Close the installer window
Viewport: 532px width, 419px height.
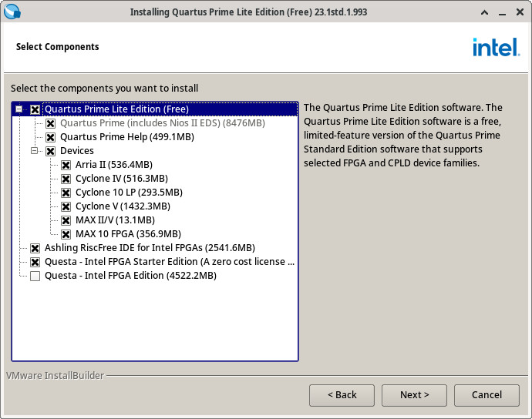pyautogui.click(x=520, y=12)
